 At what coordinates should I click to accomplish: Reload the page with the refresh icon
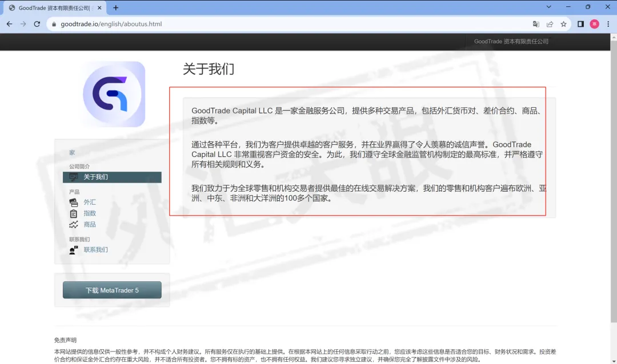point(37,24)
